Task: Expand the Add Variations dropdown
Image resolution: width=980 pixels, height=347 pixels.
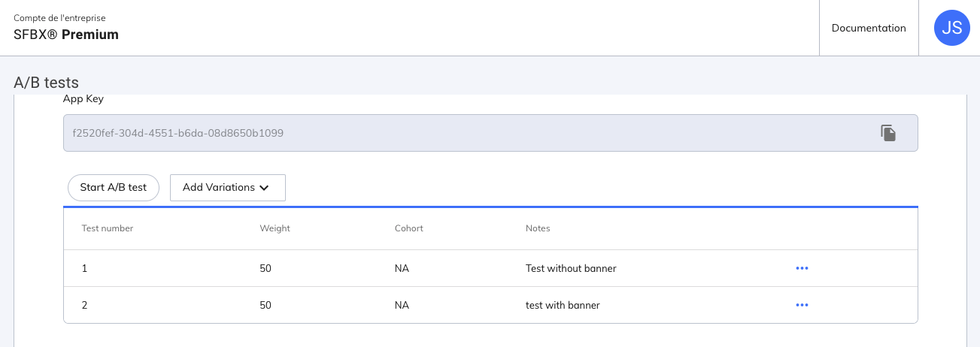Action: pyautogui.click(x=228, y=188)
